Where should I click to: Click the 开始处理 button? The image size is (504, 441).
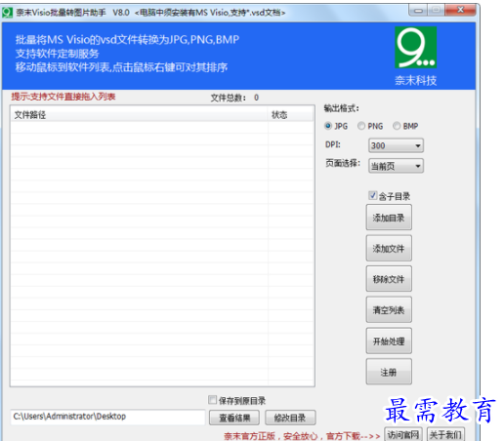(x=389, y=341)
